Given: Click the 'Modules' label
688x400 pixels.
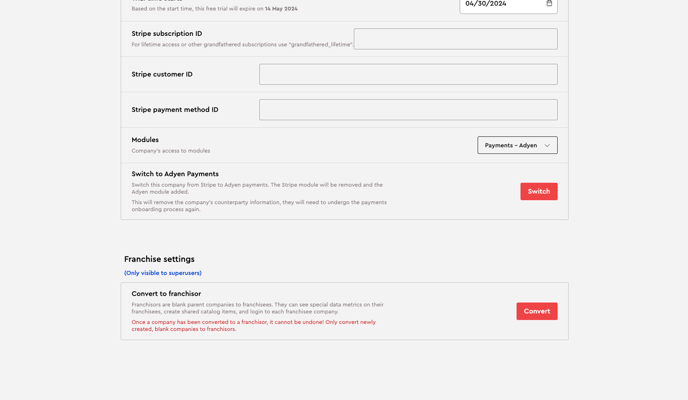Looking at the screenshot, I should (x=145, y=140).
